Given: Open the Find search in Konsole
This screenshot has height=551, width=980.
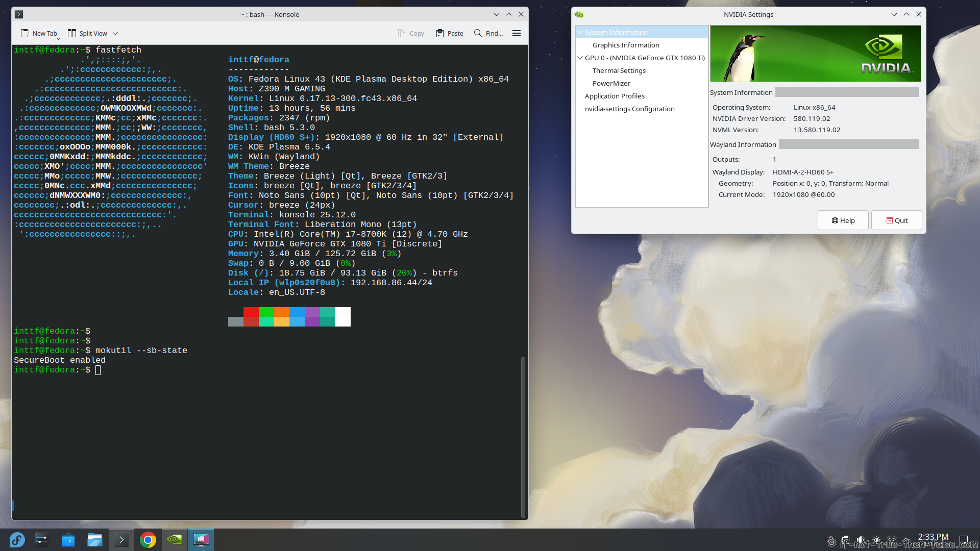Looking at the screenshot, I should [x=488, y=33].
